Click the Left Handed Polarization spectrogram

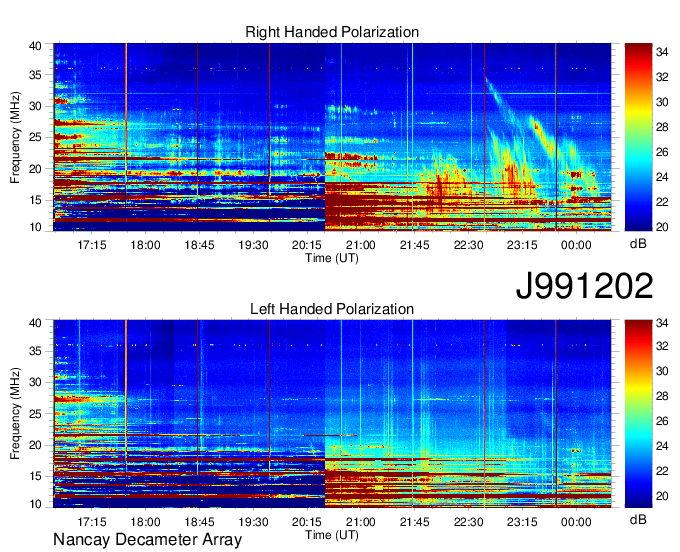(332, 414)
